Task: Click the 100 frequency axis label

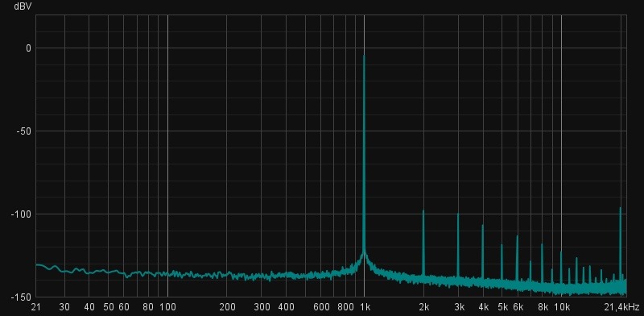Action: pos(167,307)
